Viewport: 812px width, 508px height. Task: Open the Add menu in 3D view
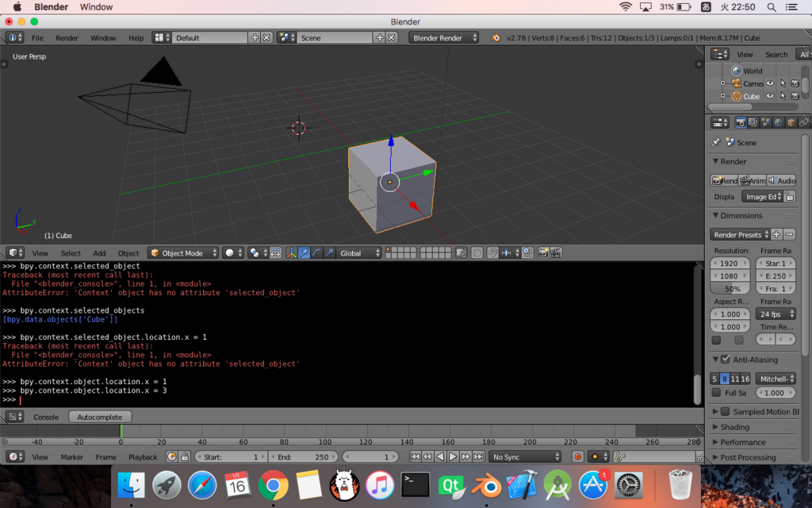(99, 253)
